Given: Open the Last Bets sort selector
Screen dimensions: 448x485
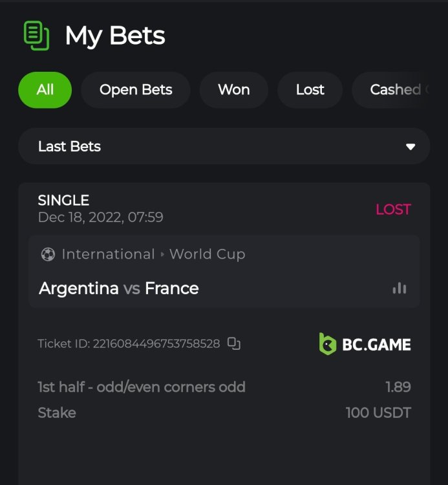Looking at the screenshot, I should [224, 146].
